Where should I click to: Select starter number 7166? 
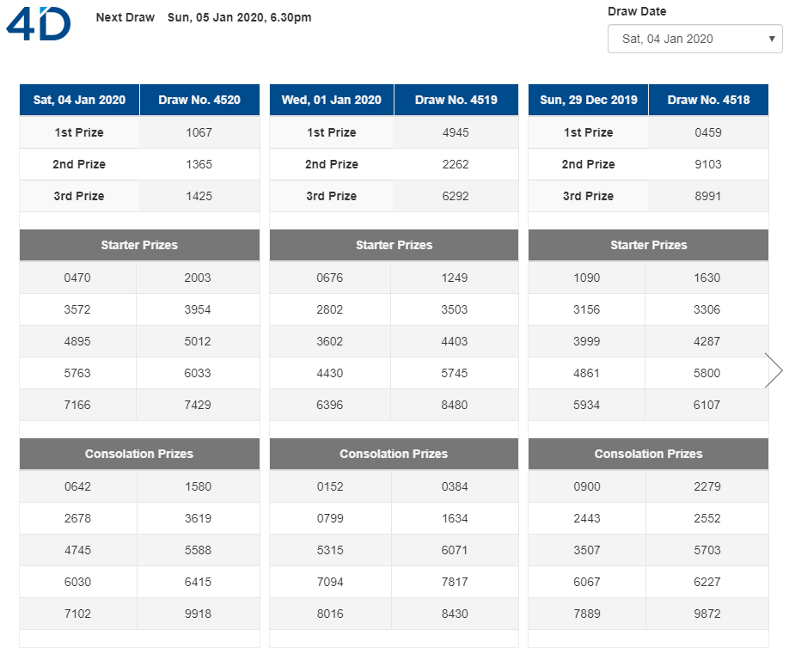click(77, 405)
